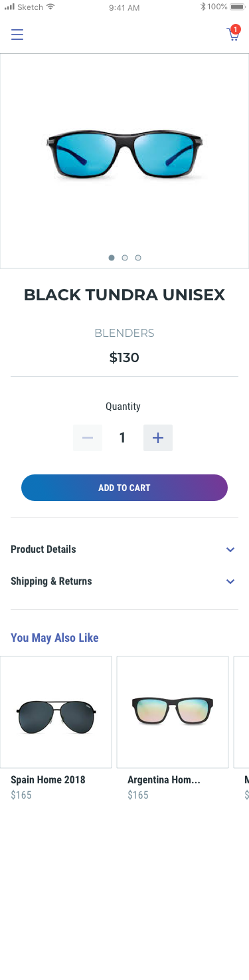Tap the battery status icon
Image resolution: width=249 pixels, height=980 pixels.
[x=237, y=7]
